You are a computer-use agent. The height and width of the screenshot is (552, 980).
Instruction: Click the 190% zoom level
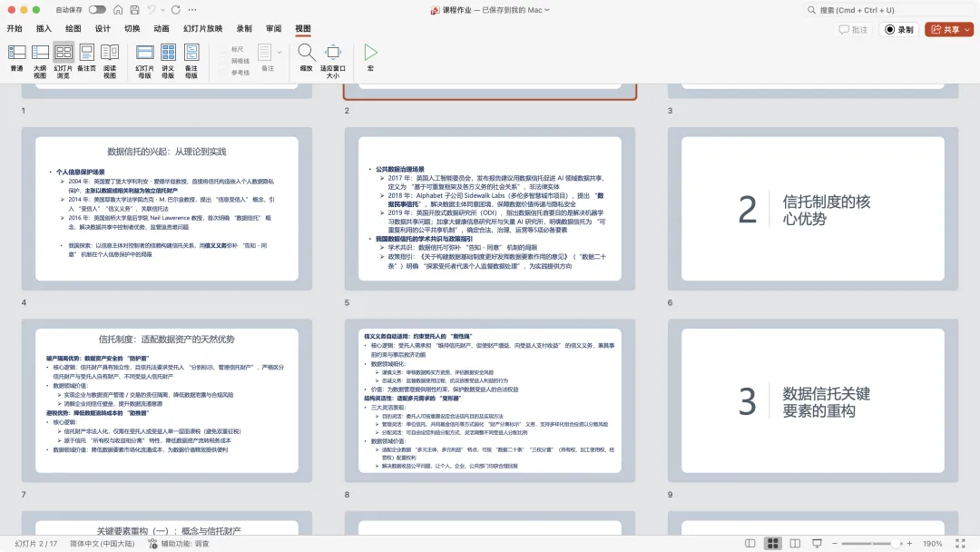(933, 544)
